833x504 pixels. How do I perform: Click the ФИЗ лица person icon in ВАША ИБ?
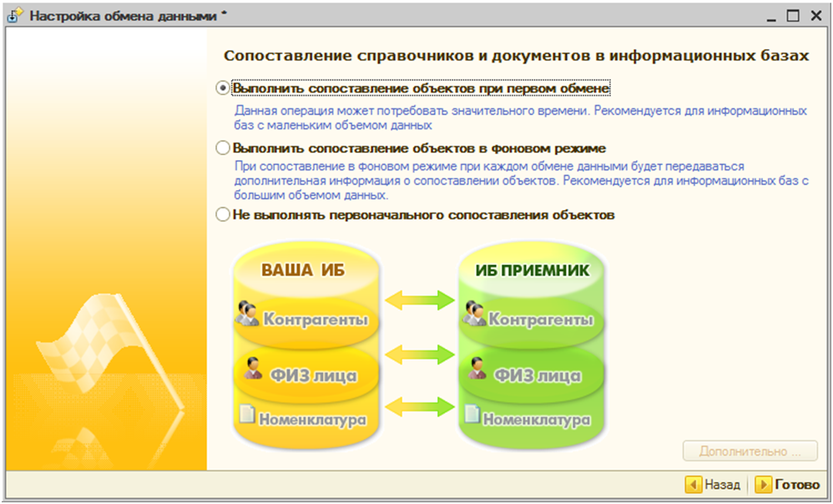tap(252, 369)
